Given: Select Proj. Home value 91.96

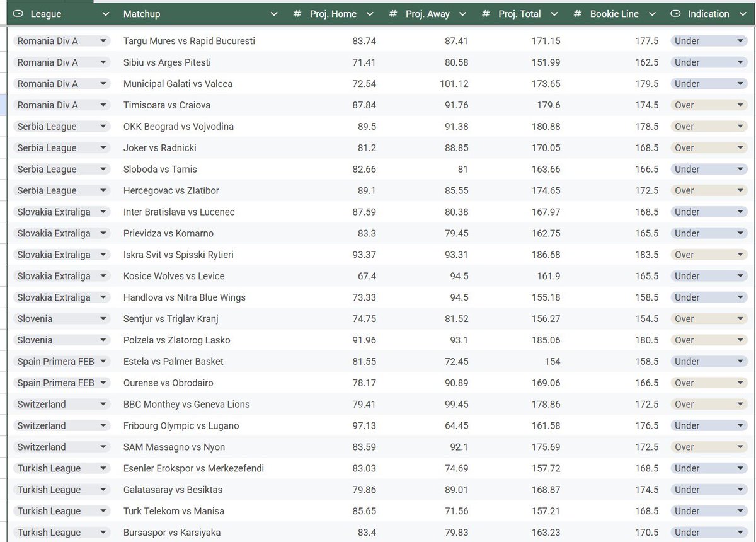Looking at the screenshot, I should [364, 340].
